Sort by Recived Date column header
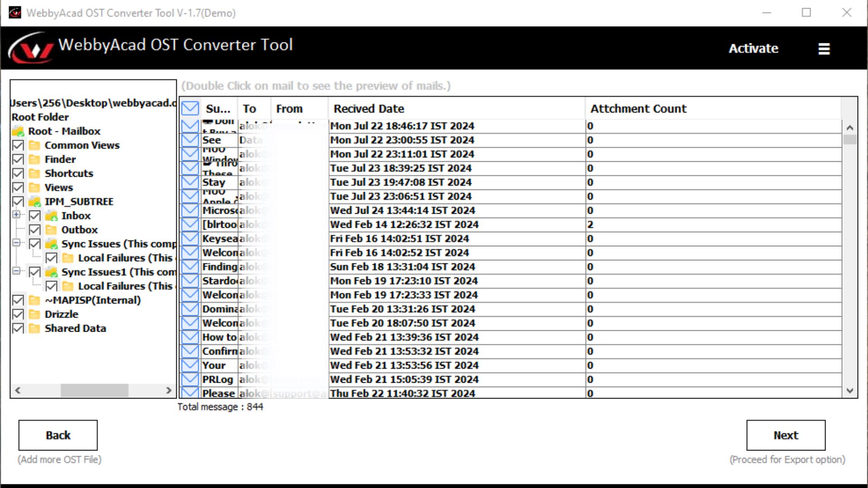The width and height of the screenshot is (868, 488). [x=457, y=108]
